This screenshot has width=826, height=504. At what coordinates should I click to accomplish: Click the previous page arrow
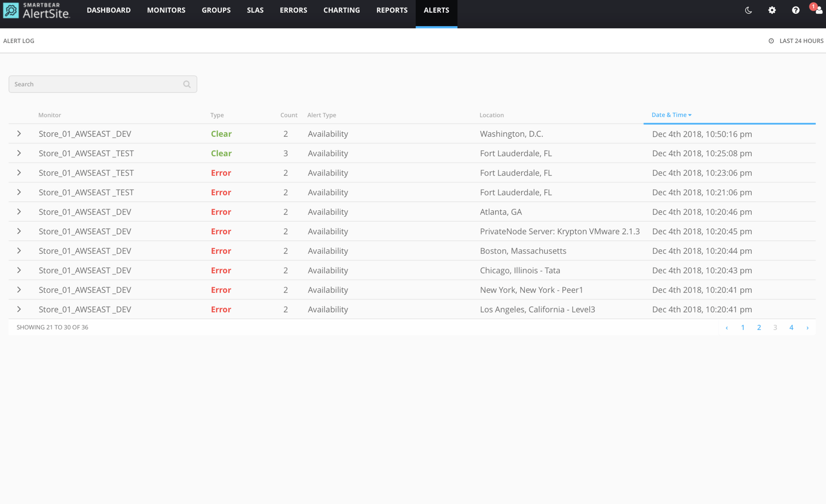pos(727,327)
